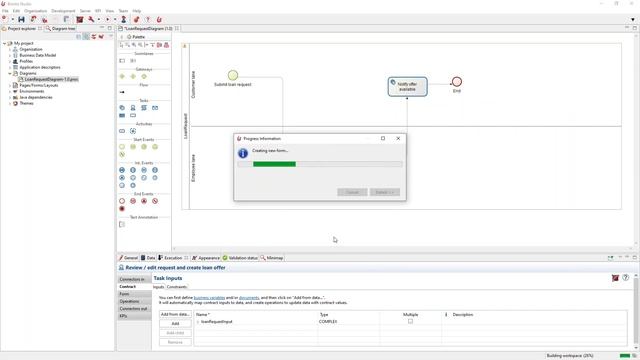640x360 pixels.
Task: Select the third gateway icon in the palette
Action: [144, 76]
